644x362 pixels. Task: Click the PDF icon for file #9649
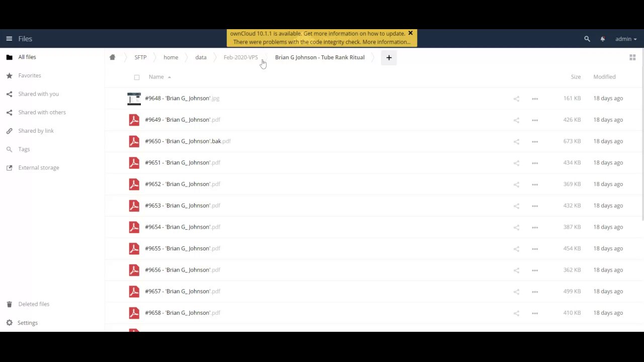coord(134,120)
